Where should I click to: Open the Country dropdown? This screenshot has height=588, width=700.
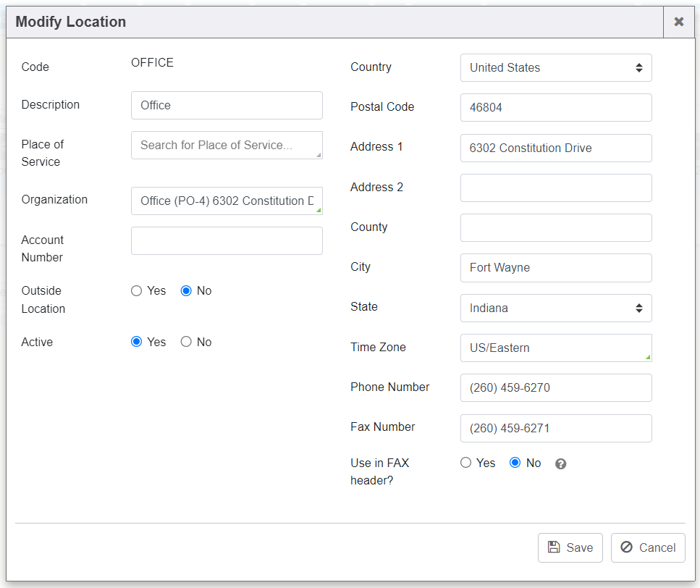point(555,68)
